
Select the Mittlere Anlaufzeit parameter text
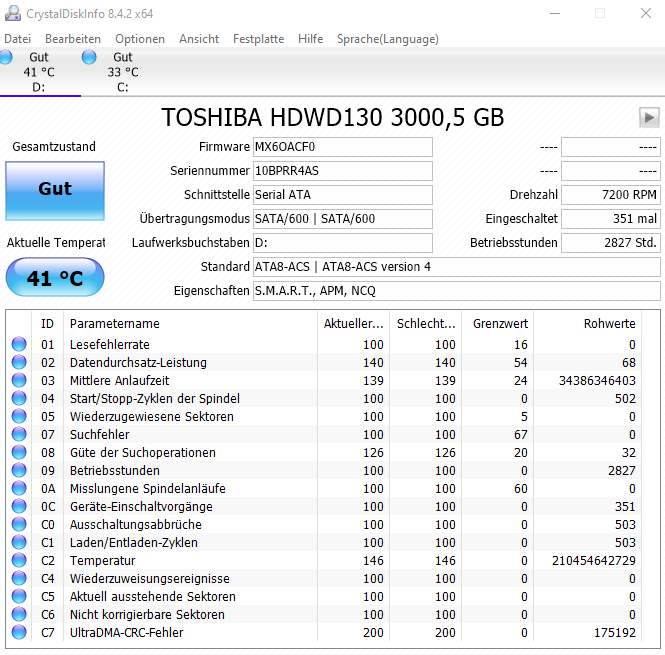pos(120,381)
